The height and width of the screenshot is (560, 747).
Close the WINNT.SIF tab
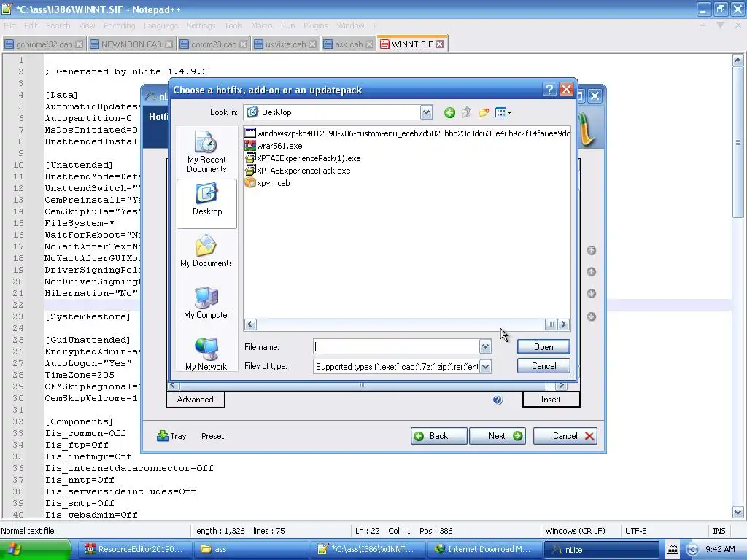[440, 44]
